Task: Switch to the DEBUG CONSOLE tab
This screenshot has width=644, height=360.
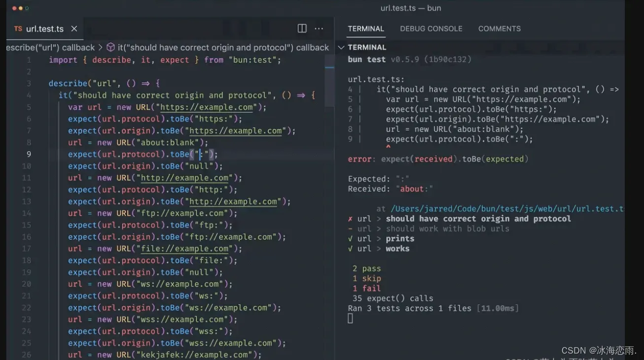Action: [x=431, y=29]
